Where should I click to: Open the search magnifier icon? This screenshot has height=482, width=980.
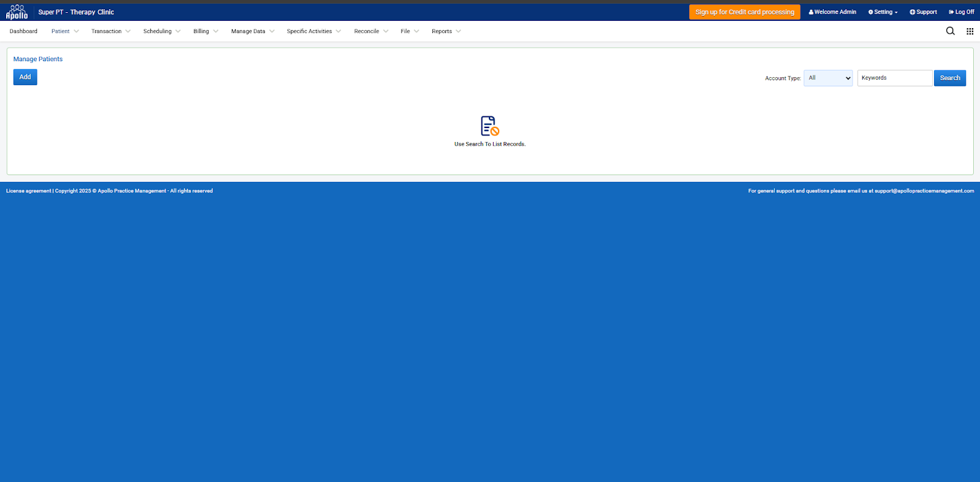(950, 31)
